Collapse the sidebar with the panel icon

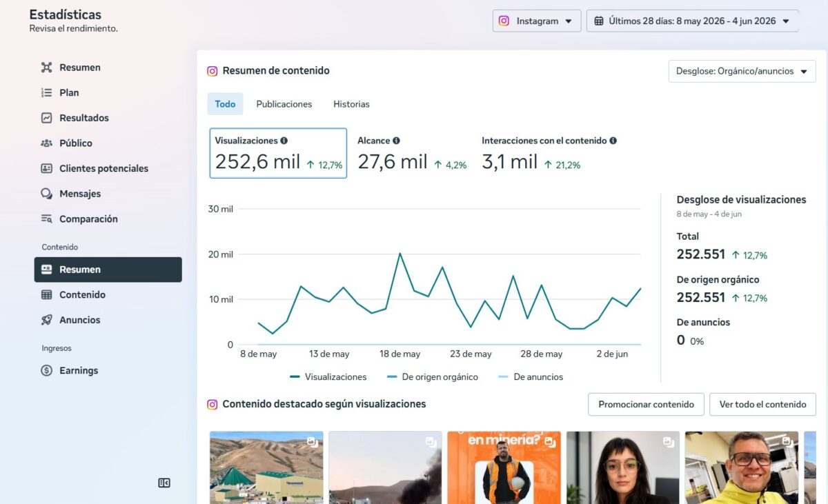(x=164, y=483)
